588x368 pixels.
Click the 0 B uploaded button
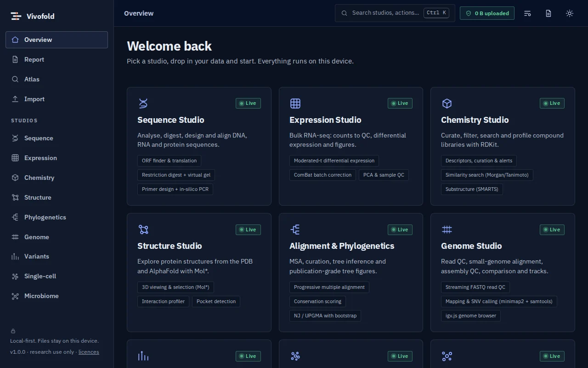[487, 13]
